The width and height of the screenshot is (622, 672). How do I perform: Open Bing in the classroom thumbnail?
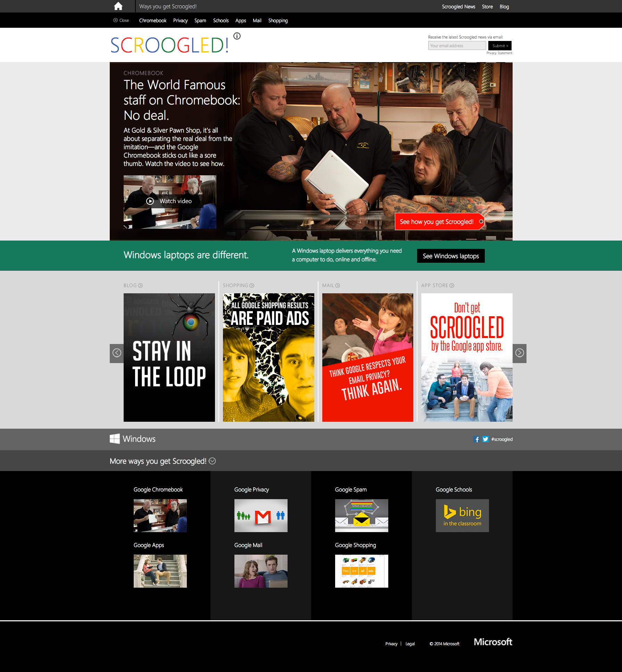(462, 515)
